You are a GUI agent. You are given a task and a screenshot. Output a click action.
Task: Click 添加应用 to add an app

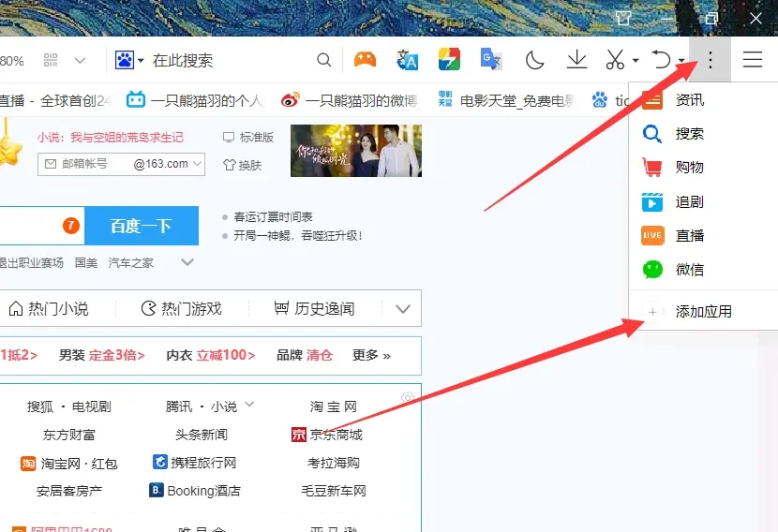click(x=703, y=311)
